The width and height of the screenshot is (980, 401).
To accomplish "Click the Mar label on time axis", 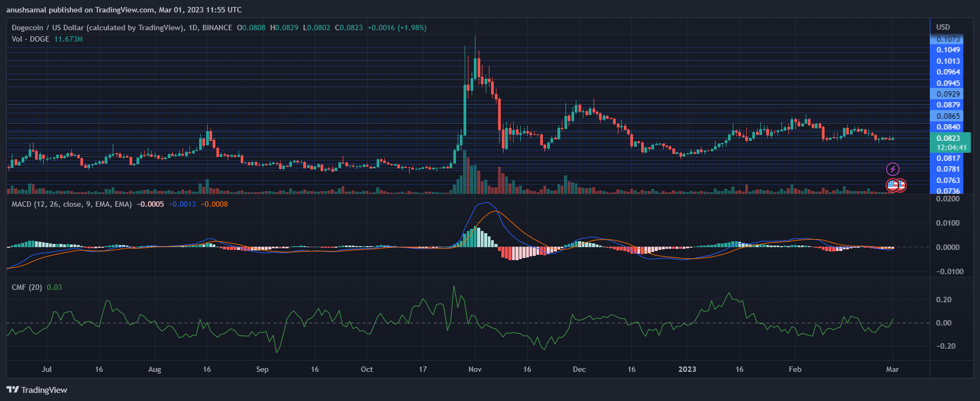I will 893,369.
